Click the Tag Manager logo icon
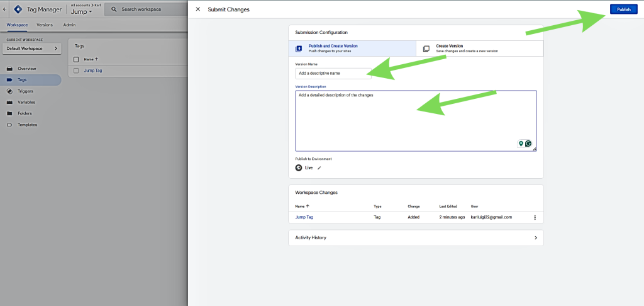 tap(18, 9)
